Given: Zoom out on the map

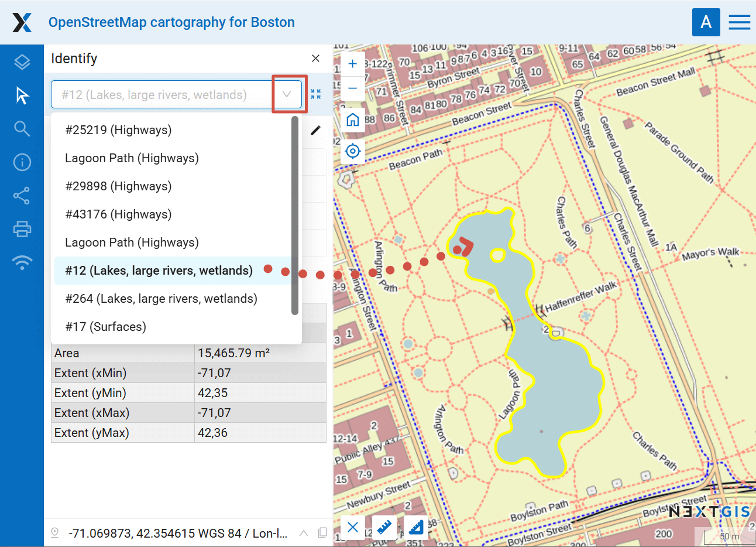Looking at the screenshot, I should pos(352,88).
